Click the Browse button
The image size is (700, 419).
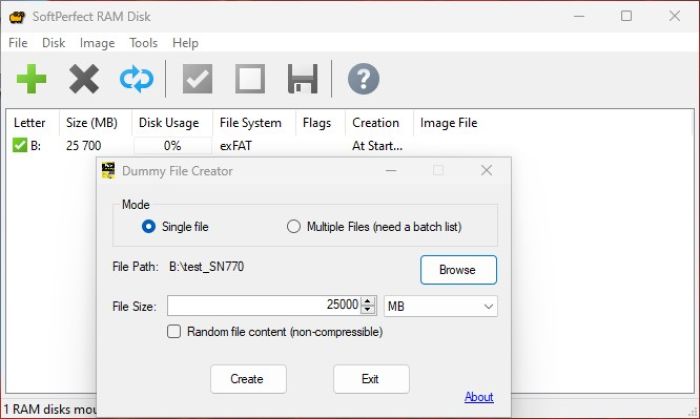[x=458, y=270]
